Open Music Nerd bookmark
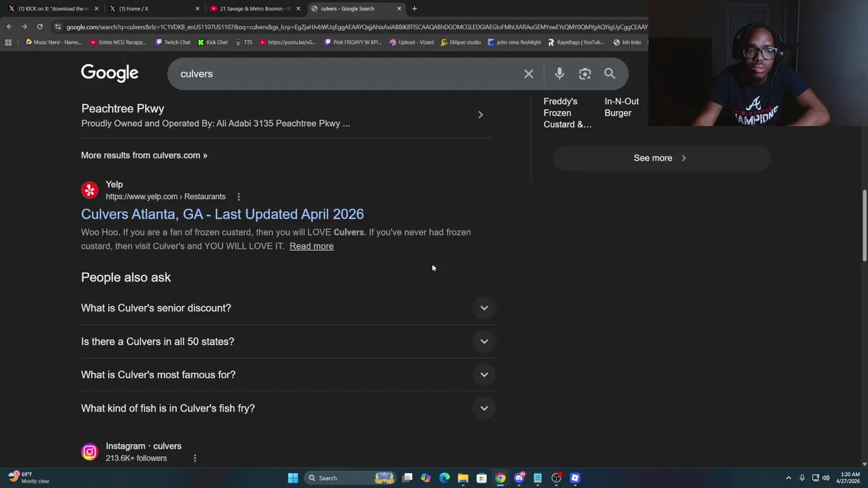 coord(53,42)
